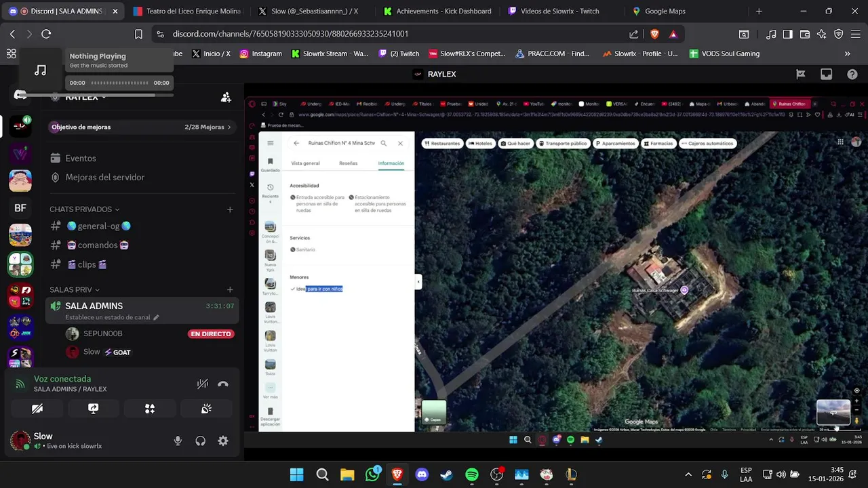This screenshot has height=488, width=868.
Task: Click the discord.com address bar URL
Action: click(x=290, y=34)
